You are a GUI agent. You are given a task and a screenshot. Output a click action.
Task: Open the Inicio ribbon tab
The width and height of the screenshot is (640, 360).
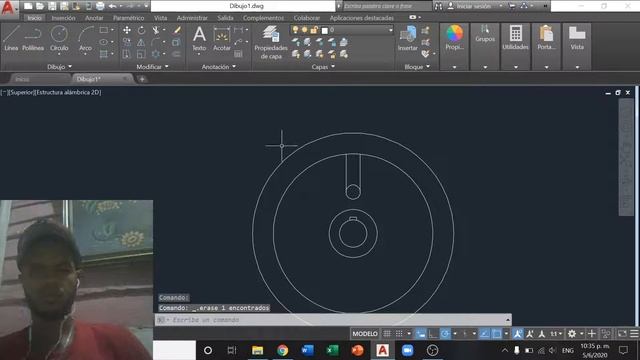[x=34, y=18]
